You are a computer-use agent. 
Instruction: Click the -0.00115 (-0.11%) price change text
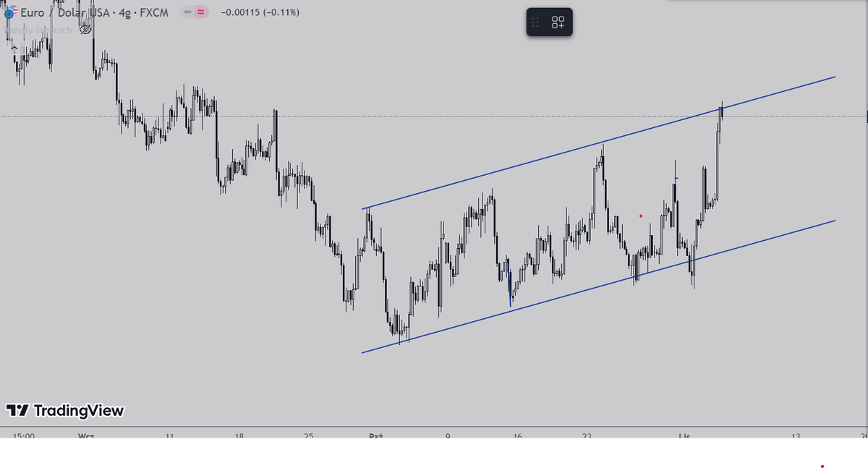point(260,13)
